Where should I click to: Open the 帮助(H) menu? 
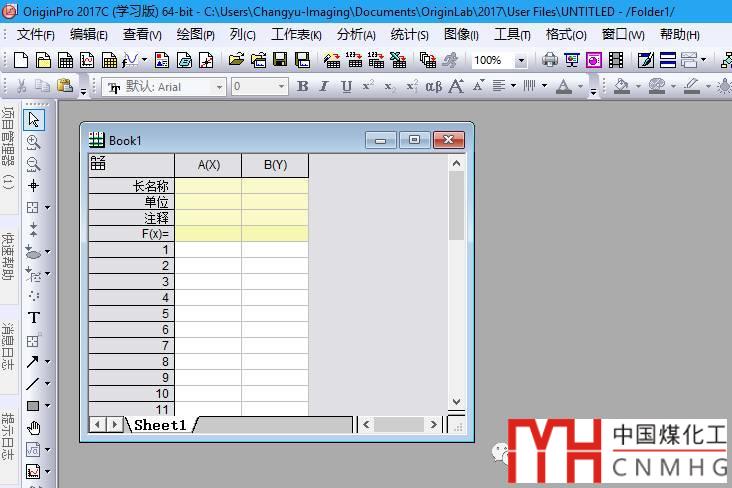pos(680,35)
